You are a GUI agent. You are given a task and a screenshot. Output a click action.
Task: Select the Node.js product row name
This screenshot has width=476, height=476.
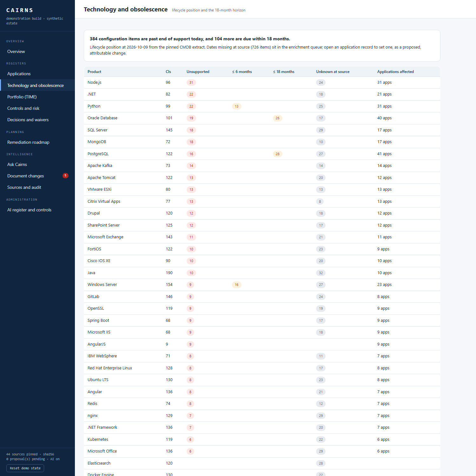click(x=95, y=83)
